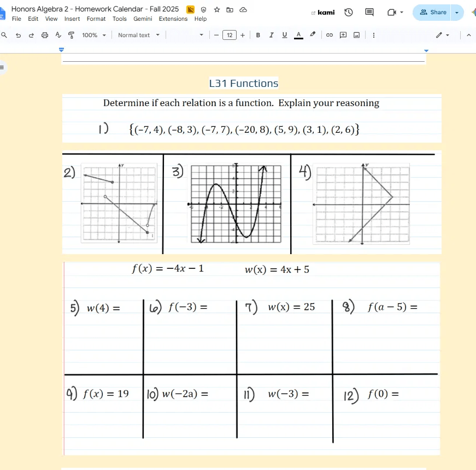
Task: Open the Normal text style dropdown
Action: (139, 35)
